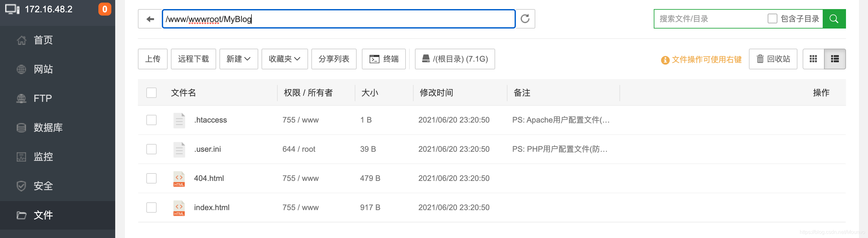Click the 917 B size cell
Viewport: 868px width, 238px height.
click(x=370, y=207)
